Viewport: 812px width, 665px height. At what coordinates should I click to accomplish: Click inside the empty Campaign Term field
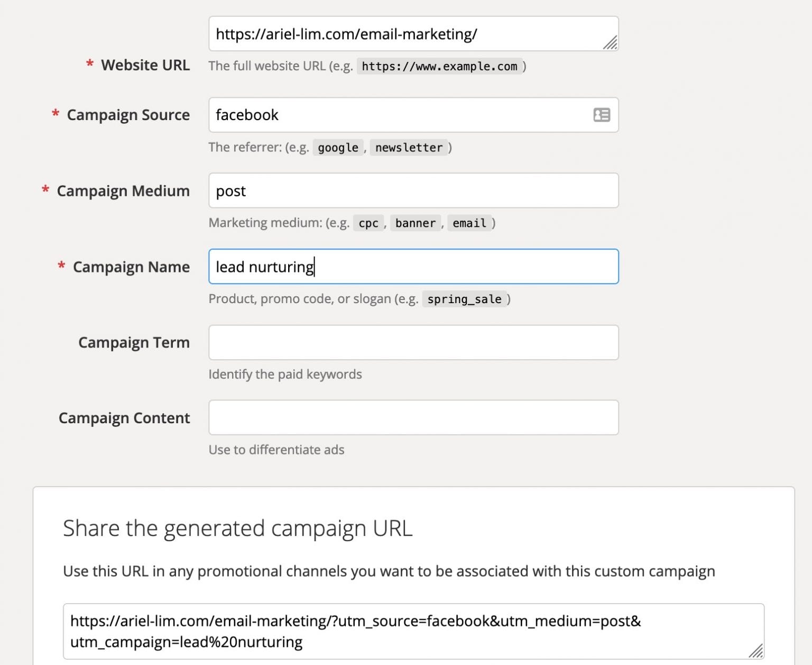click(x=412, y=342)
